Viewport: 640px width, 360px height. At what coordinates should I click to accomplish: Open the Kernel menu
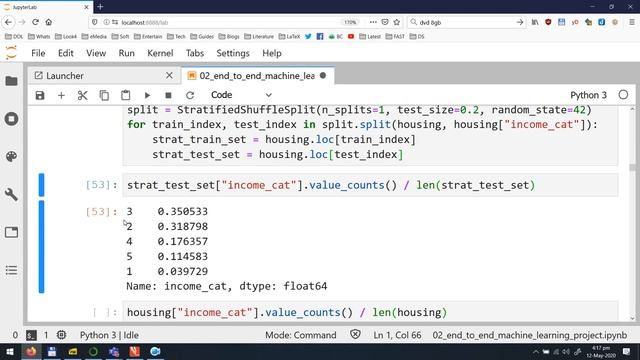[x=160, y=53]
